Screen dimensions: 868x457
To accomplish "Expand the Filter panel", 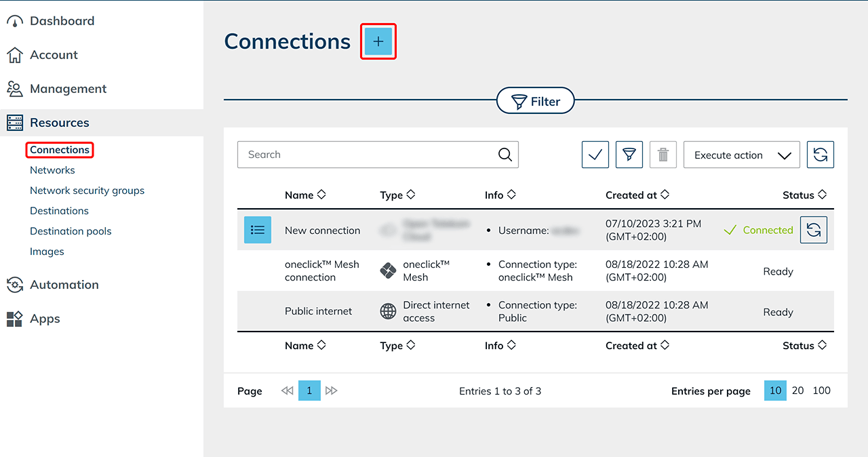I will 535,101.
